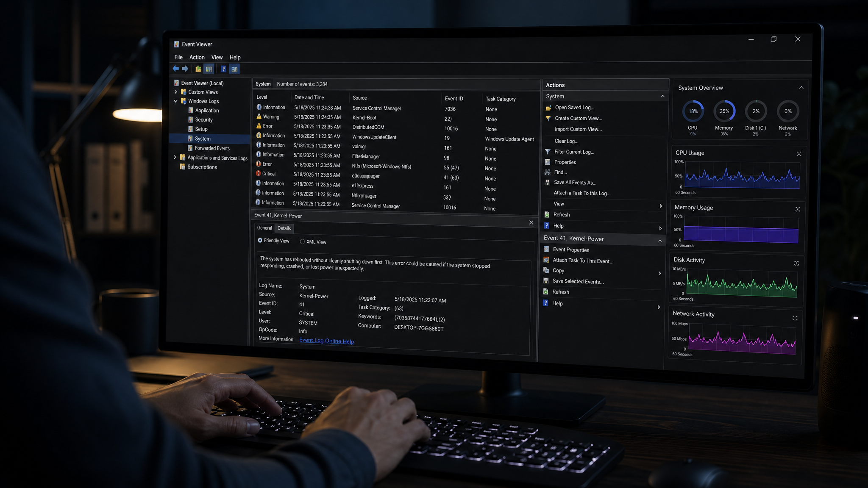
Task: Collapse the Event 41, Kernel-Power actions chevron
Action: click(x=660, y=241)
